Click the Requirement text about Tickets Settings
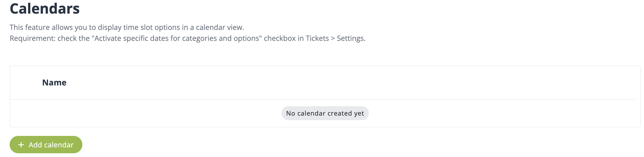 [187, 38]
